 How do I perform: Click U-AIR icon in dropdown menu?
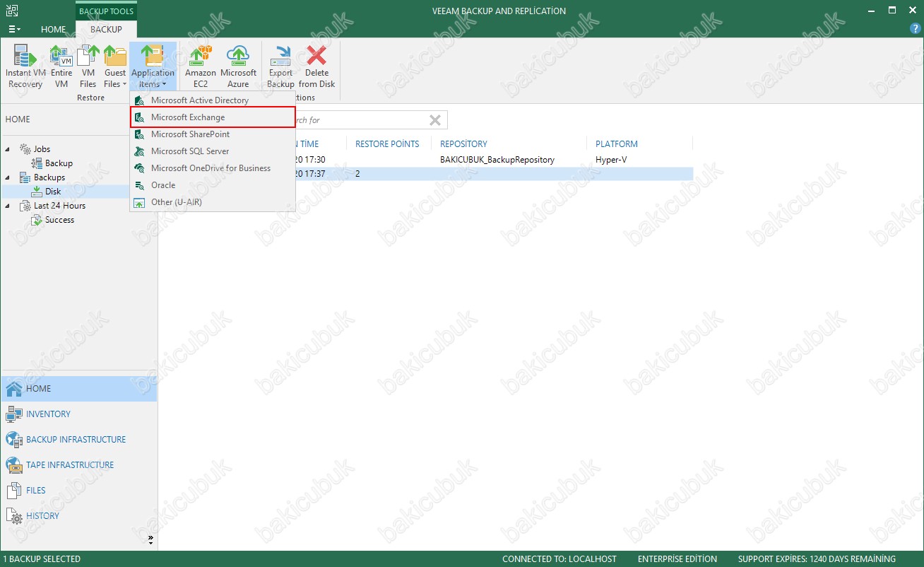click(139, 202)
